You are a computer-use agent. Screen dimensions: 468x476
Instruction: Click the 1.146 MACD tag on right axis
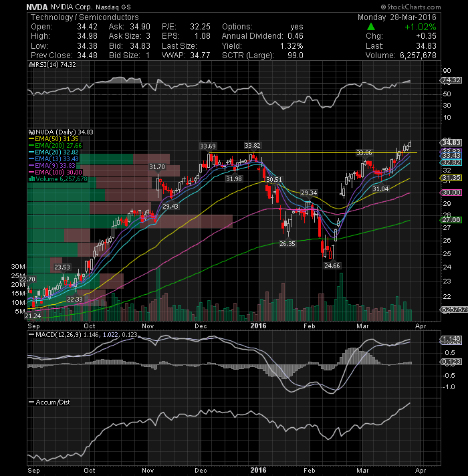(451, 338)
